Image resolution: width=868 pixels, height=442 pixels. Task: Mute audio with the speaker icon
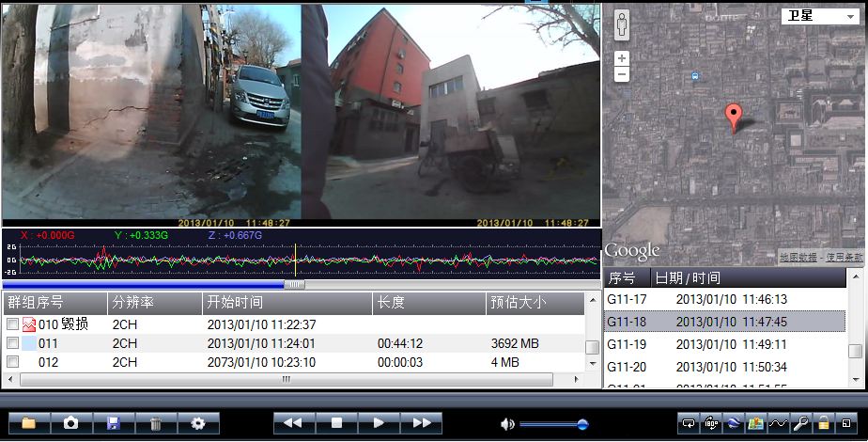click(507, 424)
